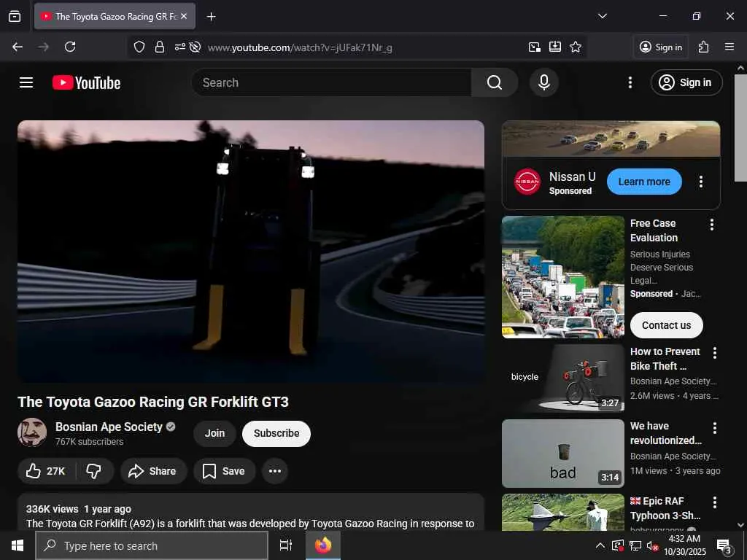Image resolution: width=747 pixels, height=560 pixels.
Task: Open a new browser tab
Action: click(x=211, y=17)
